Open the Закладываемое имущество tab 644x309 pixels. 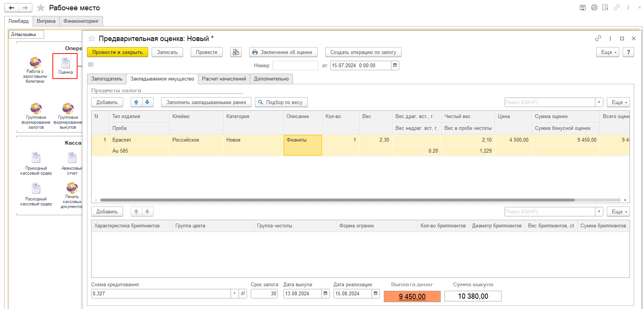pos(162,79)
